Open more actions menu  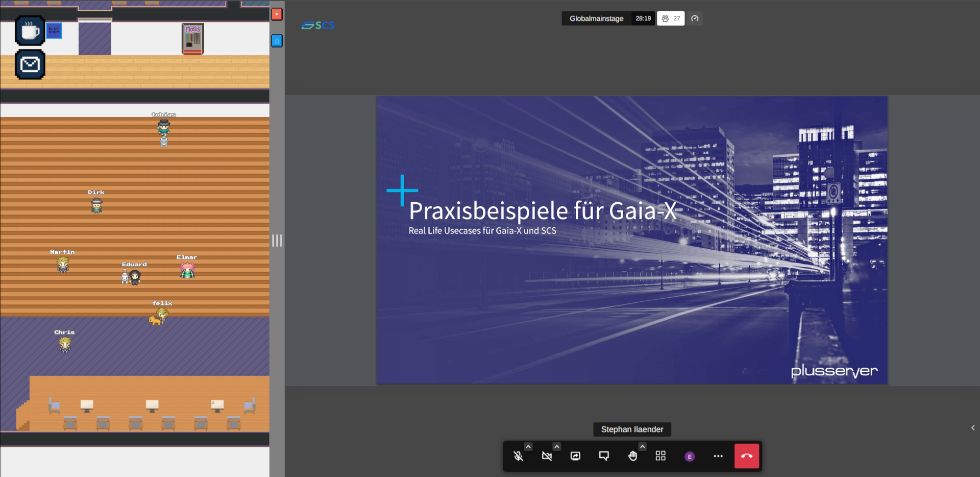click(x=718, y=456)
